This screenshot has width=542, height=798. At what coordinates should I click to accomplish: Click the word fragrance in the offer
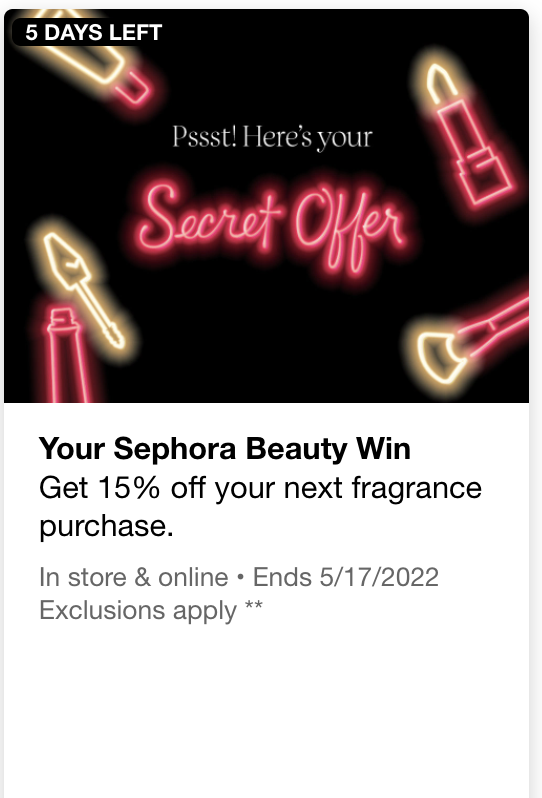[417, 489]
